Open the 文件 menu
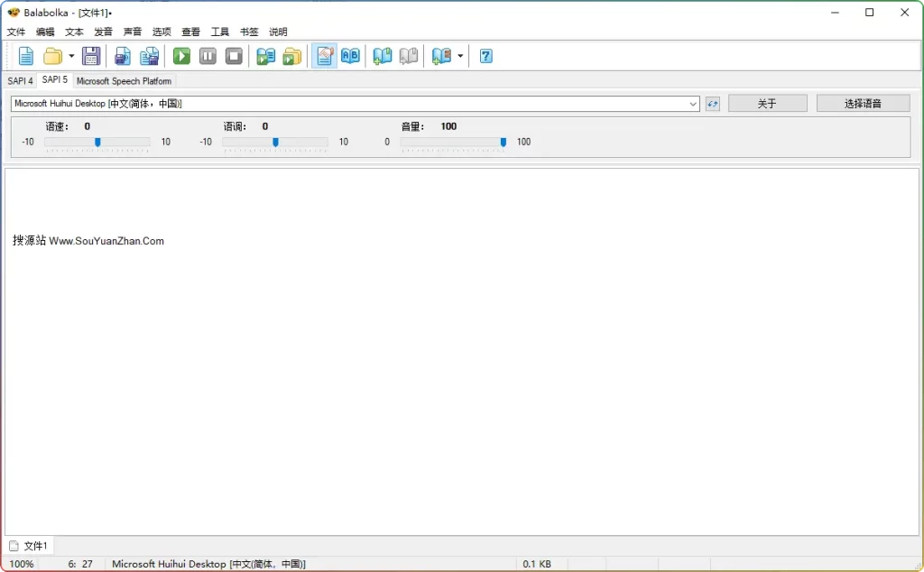Viewport: 924px width, 572px height. (x=16, y=32)
